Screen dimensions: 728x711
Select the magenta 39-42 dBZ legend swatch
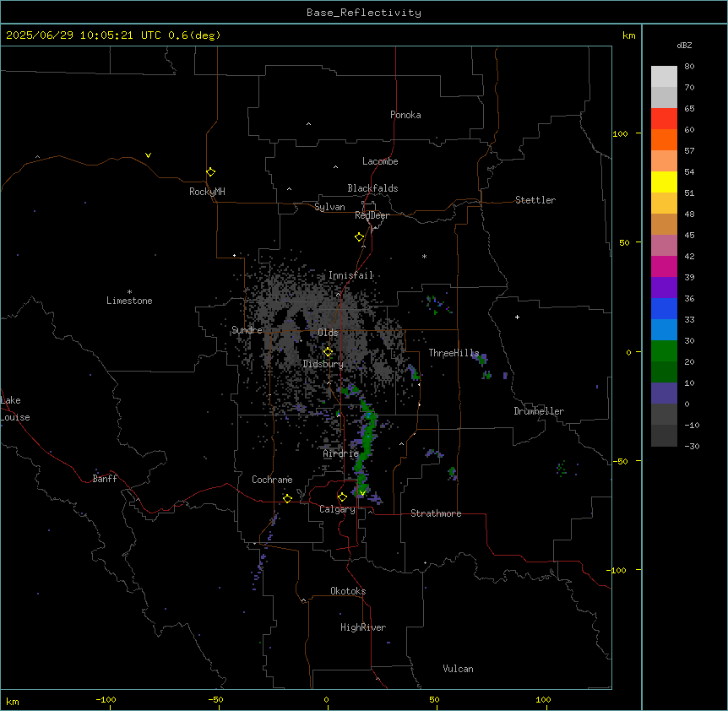click(x=664, y=266)
